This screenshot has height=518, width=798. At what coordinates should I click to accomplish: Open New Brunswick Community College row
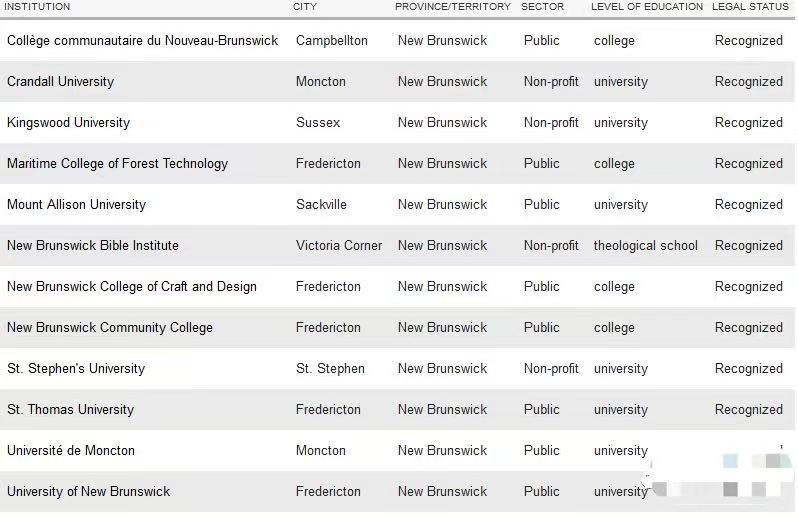point(110,327)
